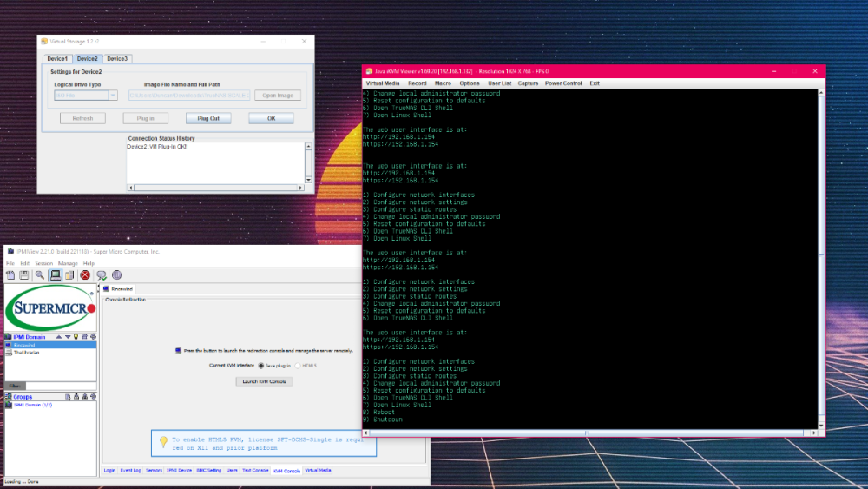Screen dimensions: 868x489
Task: Click the save floppy disk toolbar icon
Action: pyautogui.click(x=24, y=275)
